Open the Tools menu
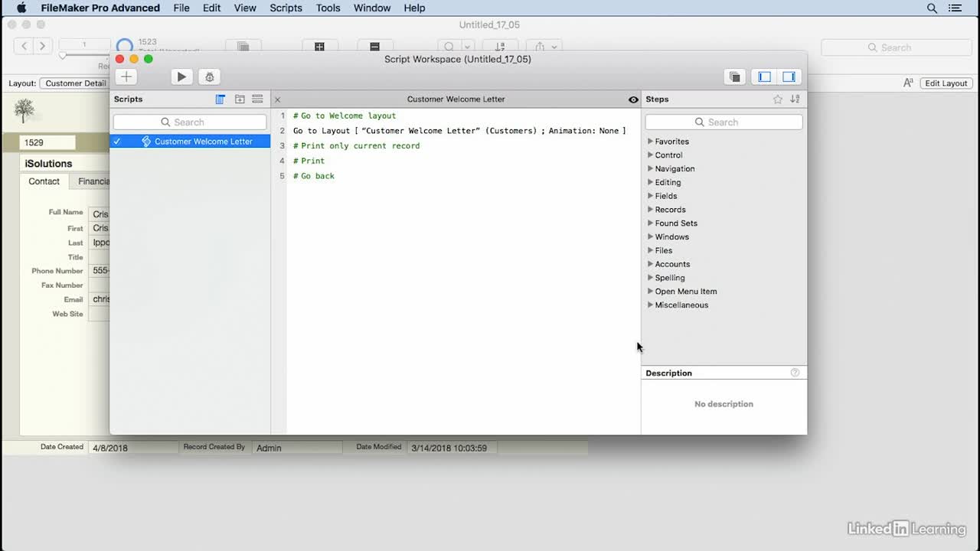Image resolution: width=980 pixels, height=551 pixels. [328, 8]
